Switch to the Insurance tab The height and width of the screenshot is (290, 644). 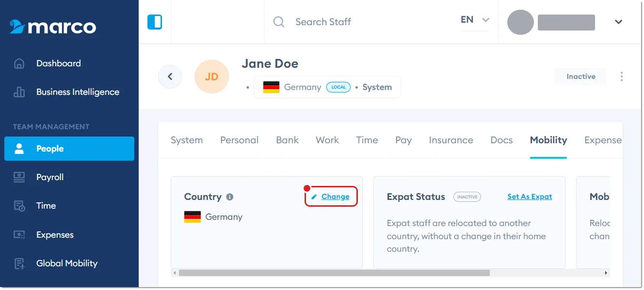point(451,140)
